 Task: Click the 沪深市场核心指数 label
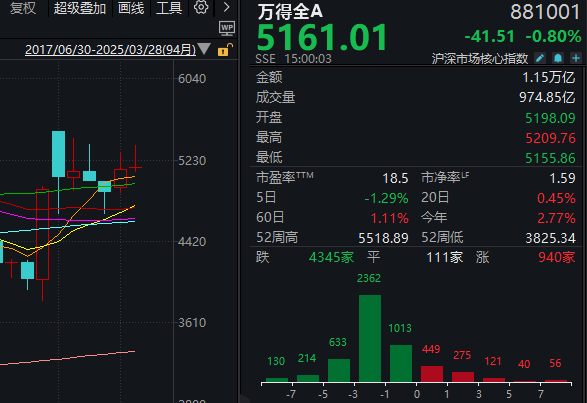480,58
